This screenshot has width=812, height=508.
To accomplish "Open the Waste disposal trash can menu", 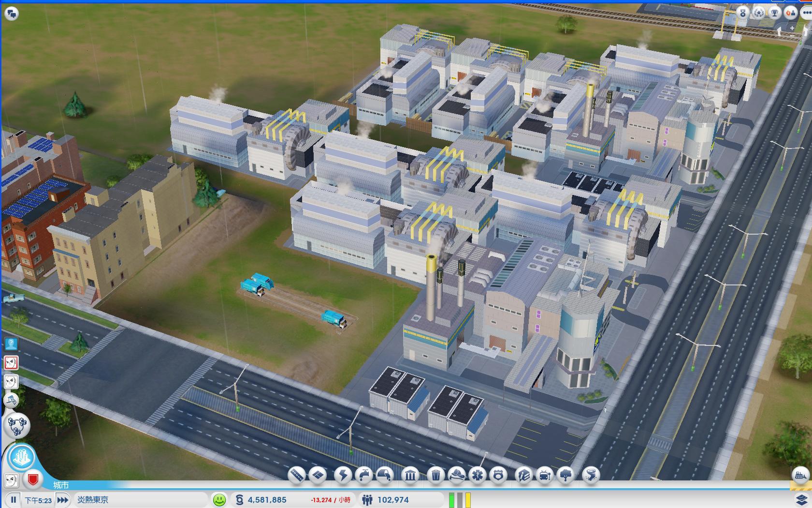I will click(435, 475).
